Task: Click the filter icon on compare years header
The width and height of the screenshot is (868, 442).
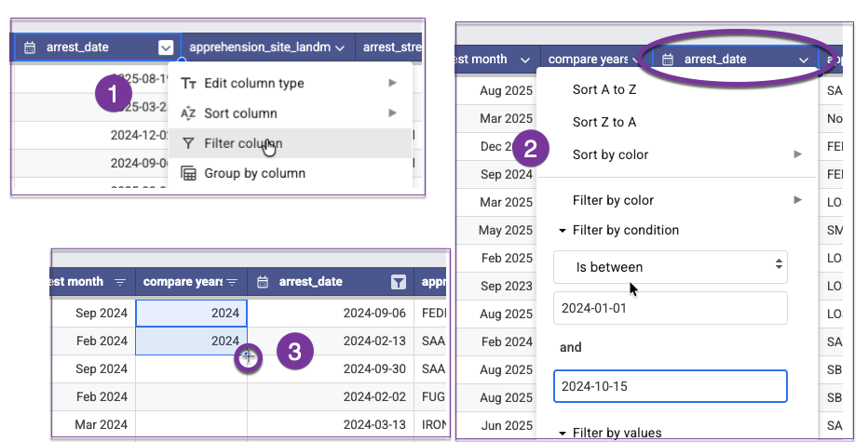Action: click(x=232, y=282)
